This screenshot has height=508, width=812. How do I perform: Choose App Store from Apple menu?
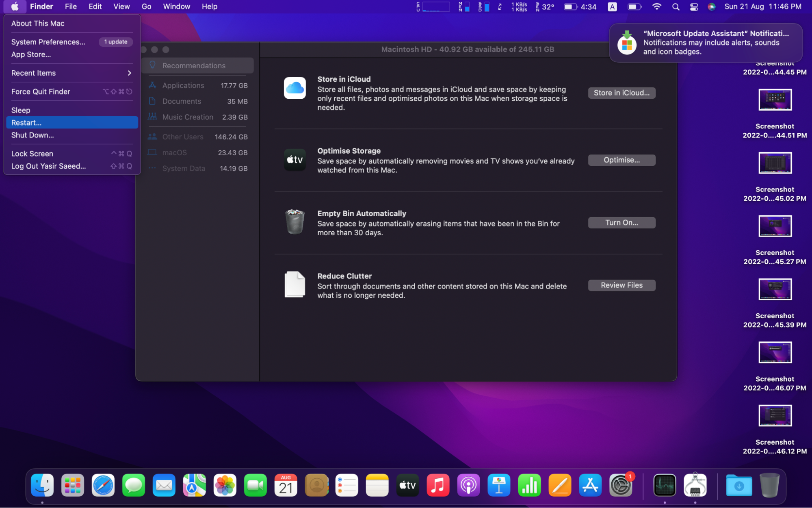[x=72, y=54]
